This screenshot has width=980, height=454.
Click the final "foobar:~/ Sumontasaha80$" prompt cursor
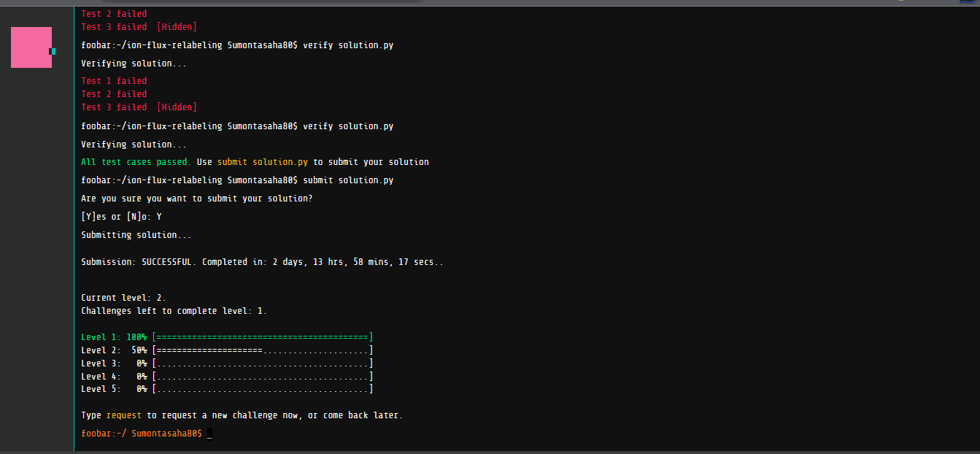[209, 434]
